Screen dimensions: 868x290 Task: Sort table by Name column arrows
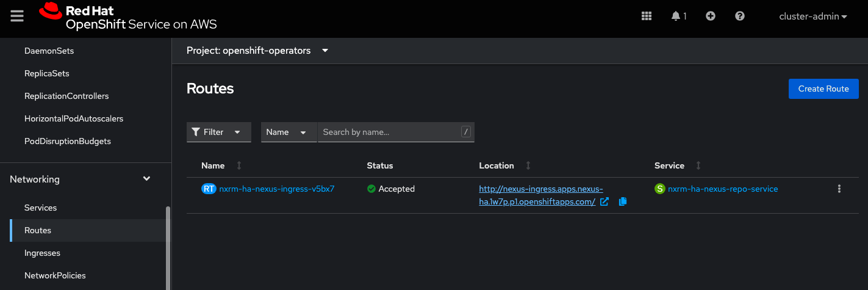click(x=239, y=166)
